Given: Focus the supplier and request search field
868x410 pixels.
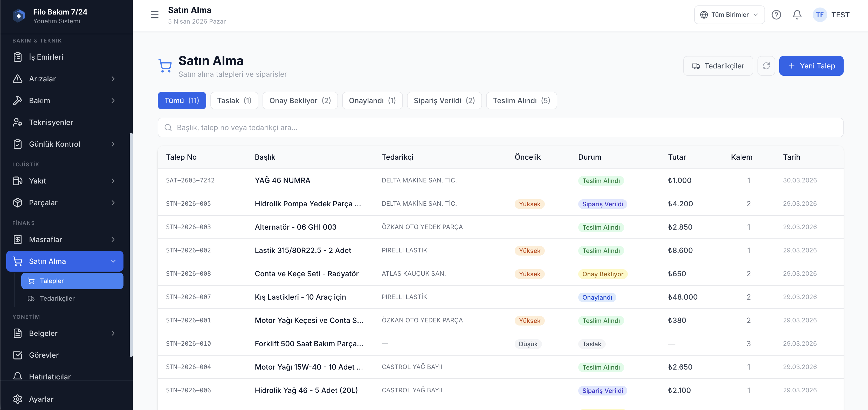Looking at the screenshot, I should pyautogui.click(x=500, y=128).
